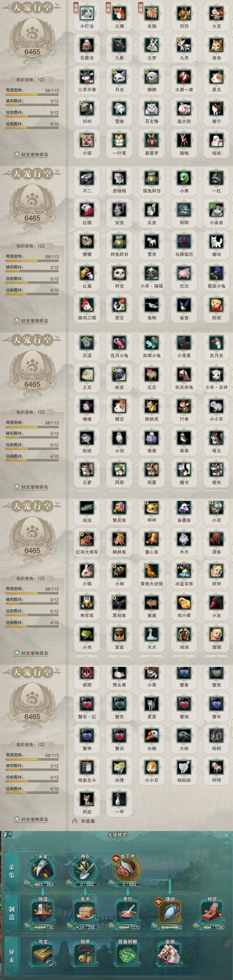Image resolution: width=233 pixels, height=980 pixels.
Task: Open the 庖丁术 butchery skill icon
Action: [x=127, y=870]
